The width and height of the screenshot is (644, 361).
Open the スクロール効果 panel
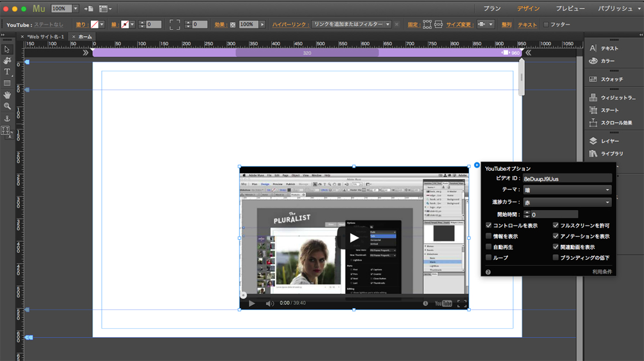(x=611, y=123)
